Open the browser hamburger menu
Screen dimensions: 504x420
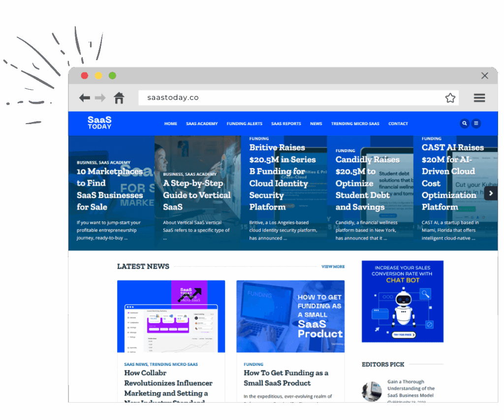(x=479, y=98)
